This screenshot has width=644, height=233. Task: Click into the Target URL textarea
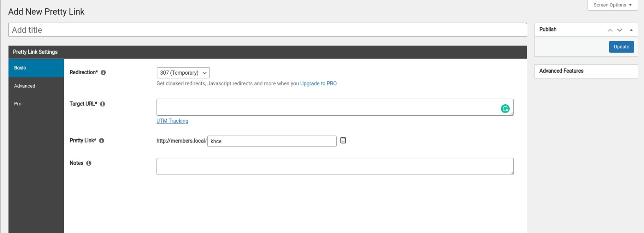335,107
